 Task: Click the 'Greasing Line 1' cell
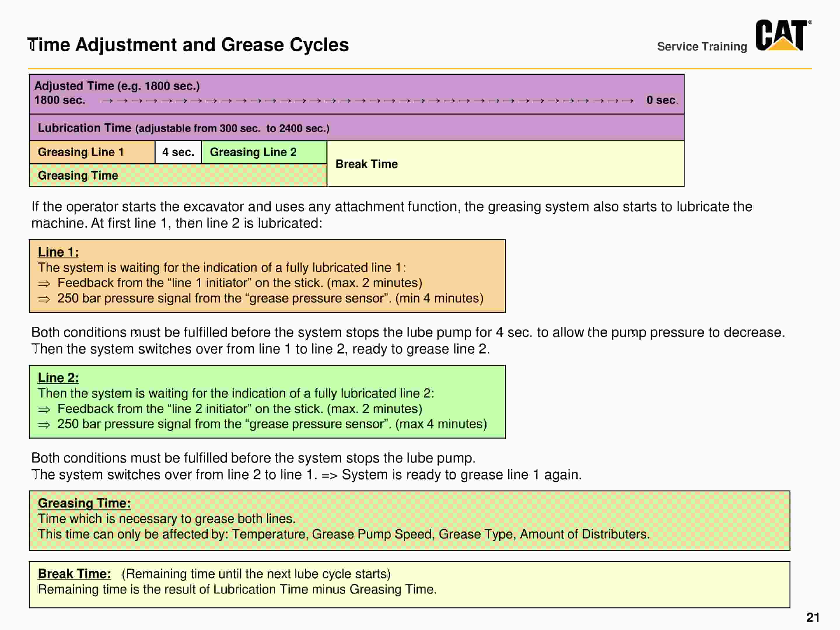point(92,152)
